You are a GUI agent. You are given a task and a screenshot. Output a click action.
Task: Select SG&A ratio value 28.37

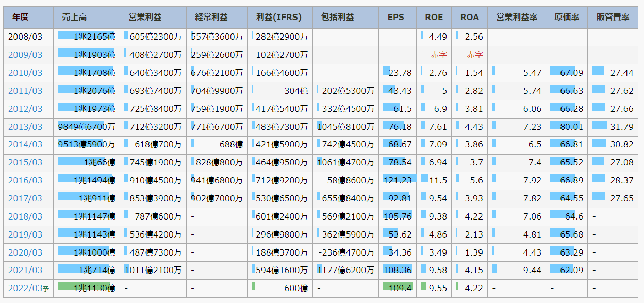(622, 180)
